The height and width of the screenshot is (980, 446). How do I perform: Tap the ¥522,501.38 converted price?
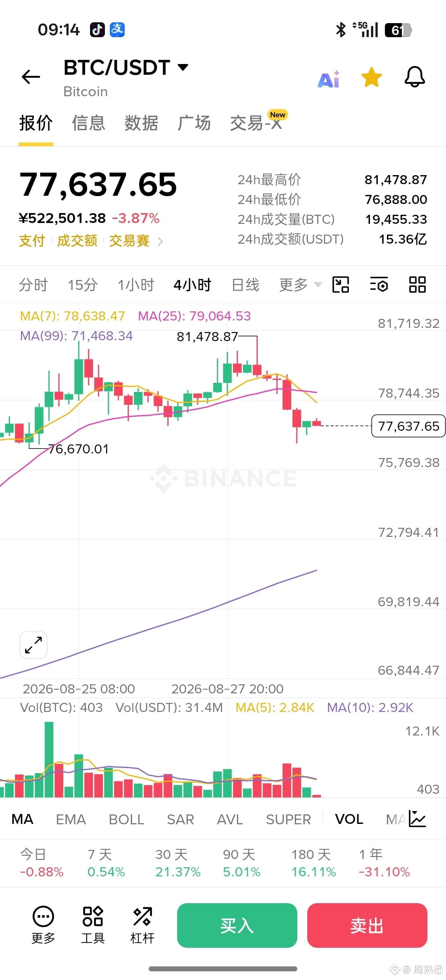click(62, 218)
